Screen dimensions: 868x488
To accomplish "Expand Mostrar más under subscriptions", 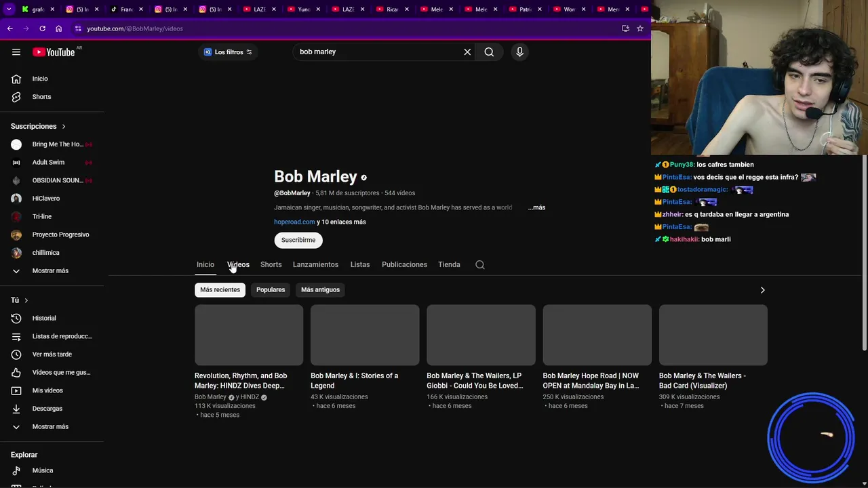I will pyautogui.click(x=52, y=271).
